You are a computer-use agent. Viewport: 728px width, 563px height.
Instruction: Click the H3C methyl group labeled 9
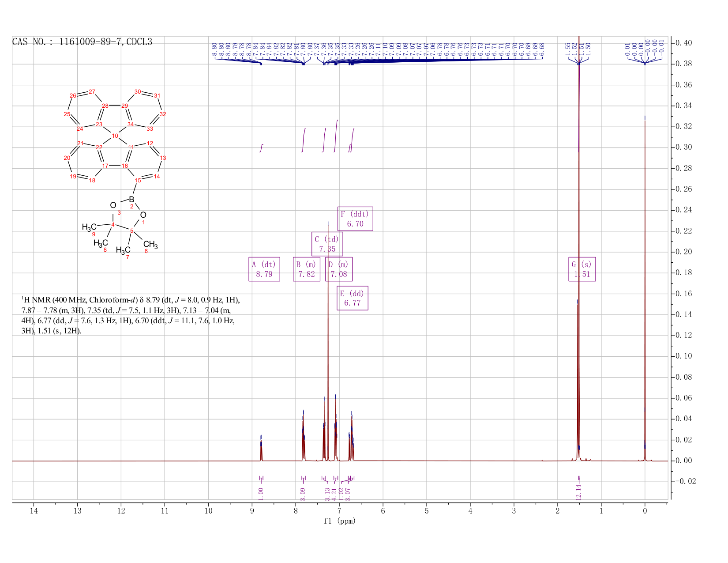89,228
